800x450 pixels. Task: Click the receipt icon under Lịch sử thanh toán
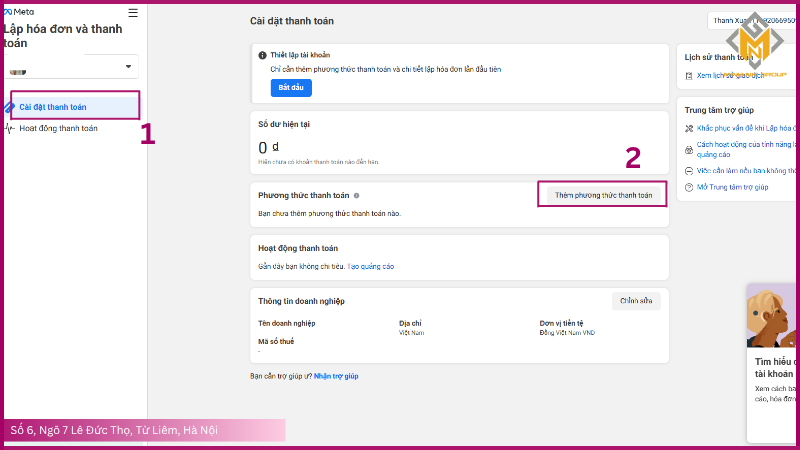688,75
